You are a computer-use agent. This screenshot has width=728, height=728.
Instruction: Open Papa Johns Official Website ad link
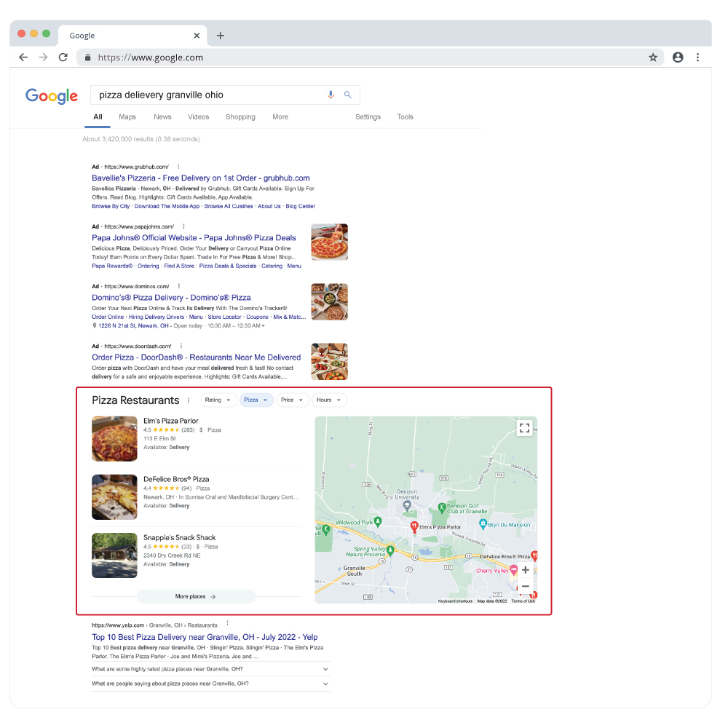pos(194,238)
